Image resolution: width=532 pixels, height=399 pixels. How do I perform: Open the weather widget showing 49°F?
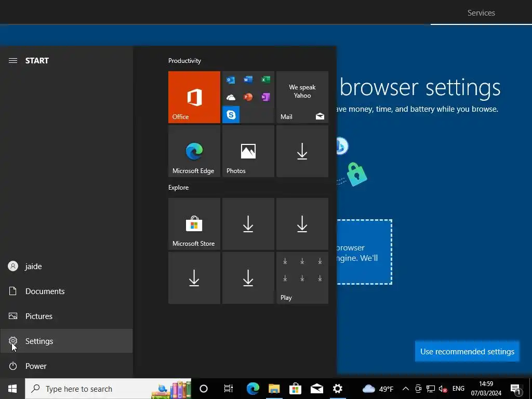click(x=378, y=389)
